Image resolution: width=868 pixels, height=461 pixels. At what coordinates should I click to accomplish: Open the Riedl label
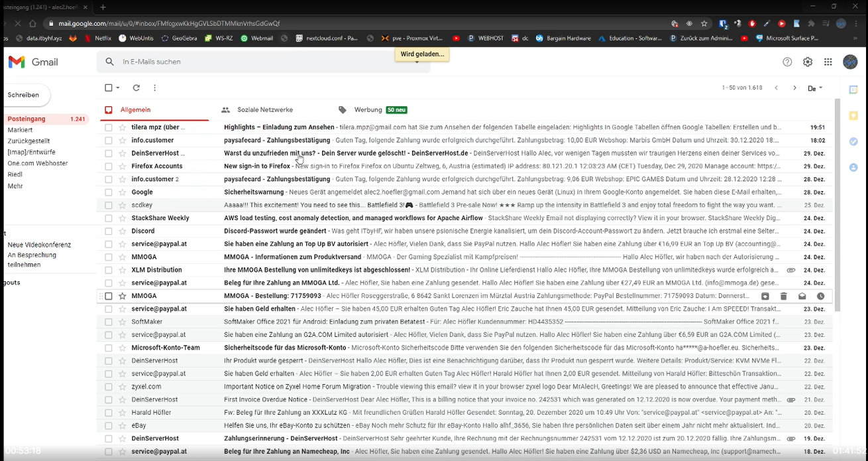click(15, 174)
